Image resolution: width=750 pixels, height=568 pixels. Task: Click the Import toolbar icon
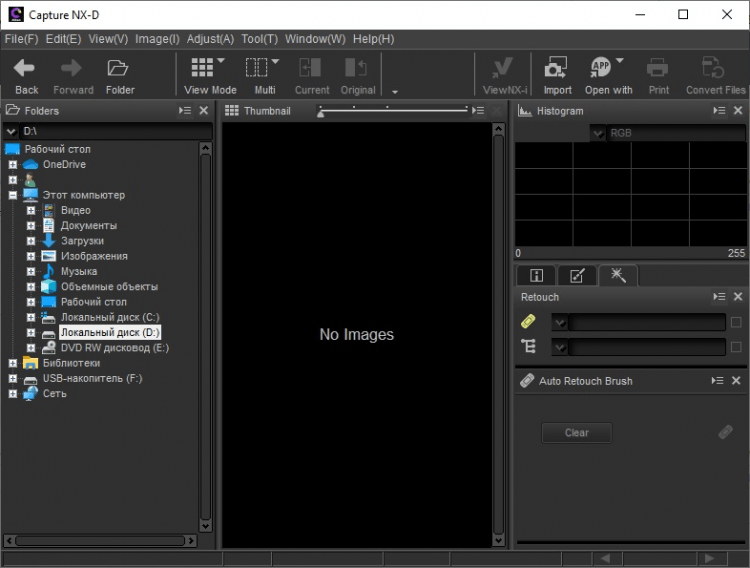[556, 68]
